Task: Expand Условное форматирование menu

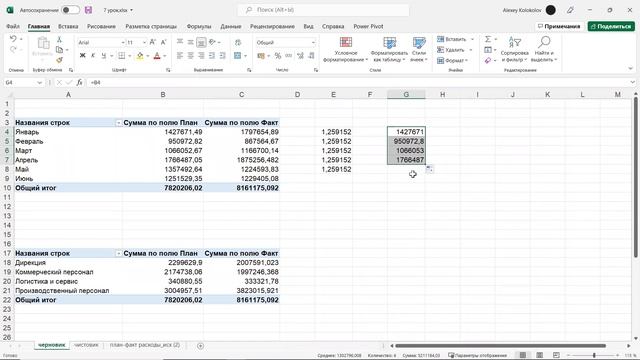Action: 346,49
